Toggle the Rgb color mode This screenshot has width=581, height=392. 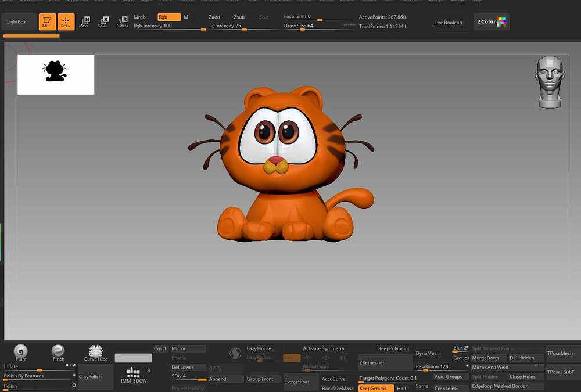coord(169,17)
